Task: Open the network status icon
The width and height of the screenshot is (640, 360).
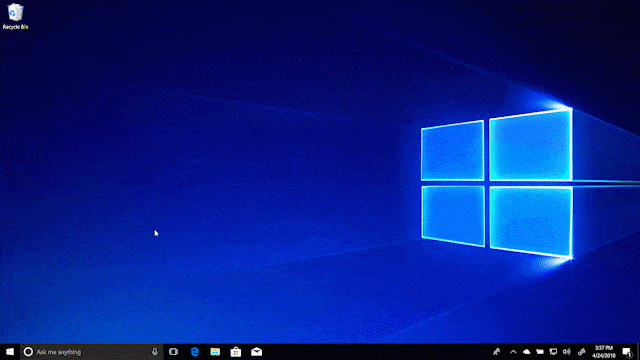Action: [x=553, y=352]
